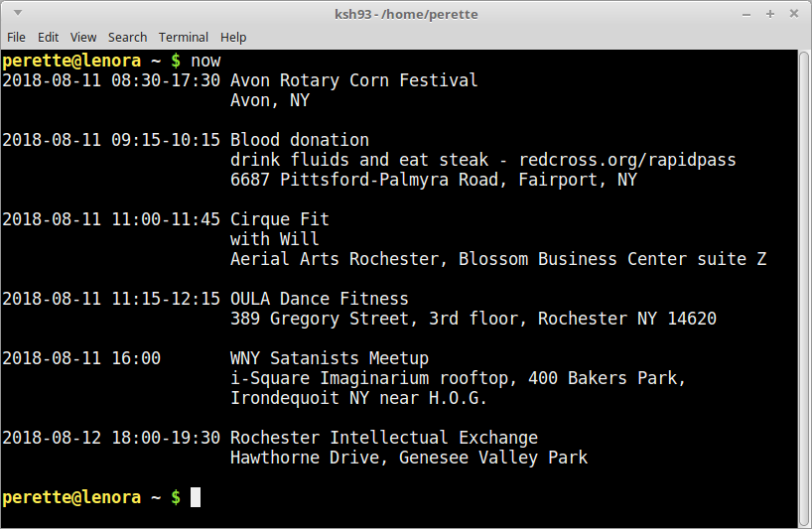Click the '2018-08-11 11:00-11:45' timestamp
Viewport: 812px width, 529px height.
click(111, 219)
